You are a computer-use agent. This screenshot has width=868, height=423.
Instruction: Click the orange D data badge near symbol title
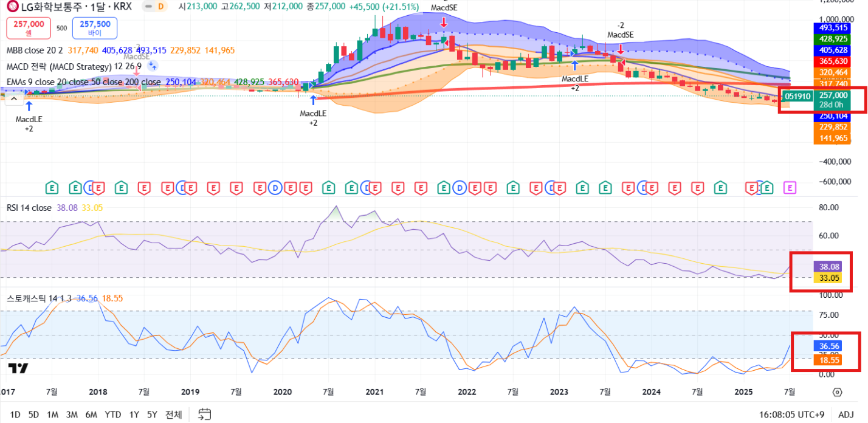coord(161,7)
